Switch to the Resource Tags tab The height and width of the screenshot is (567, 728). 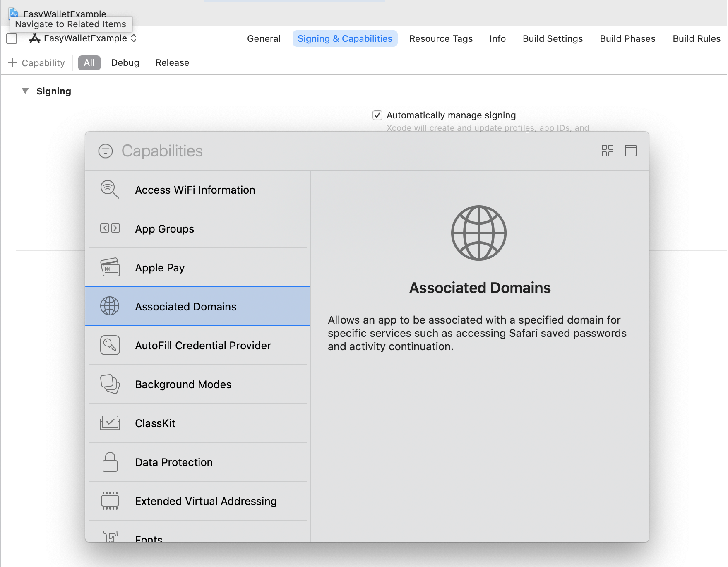[441, 38]
